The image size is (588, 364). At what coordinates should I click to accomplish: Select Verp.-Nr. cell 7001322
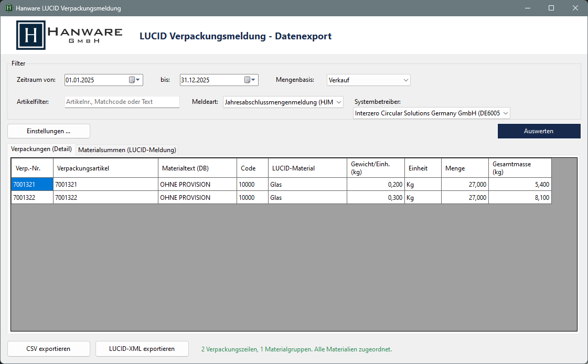coord(32,198)
